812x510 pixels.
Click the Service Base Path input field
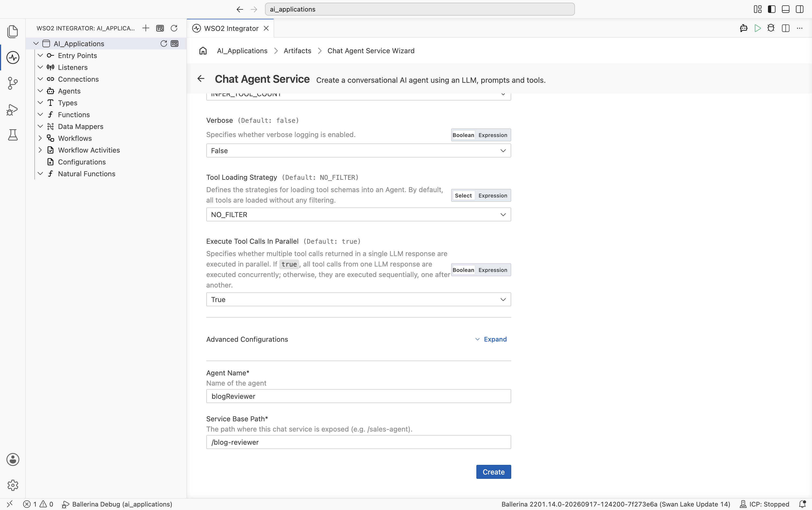click(x=358, y=442)
